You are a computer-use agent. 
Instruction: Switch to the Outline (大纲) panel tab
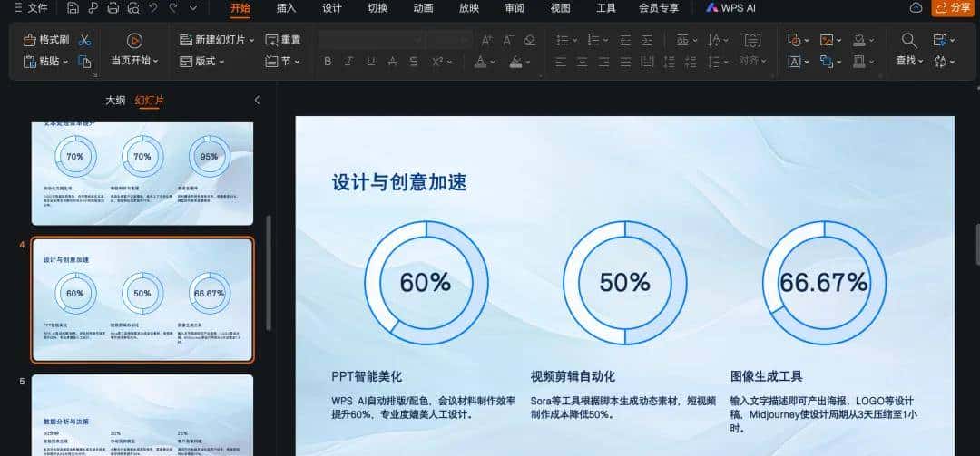(115, 100)
